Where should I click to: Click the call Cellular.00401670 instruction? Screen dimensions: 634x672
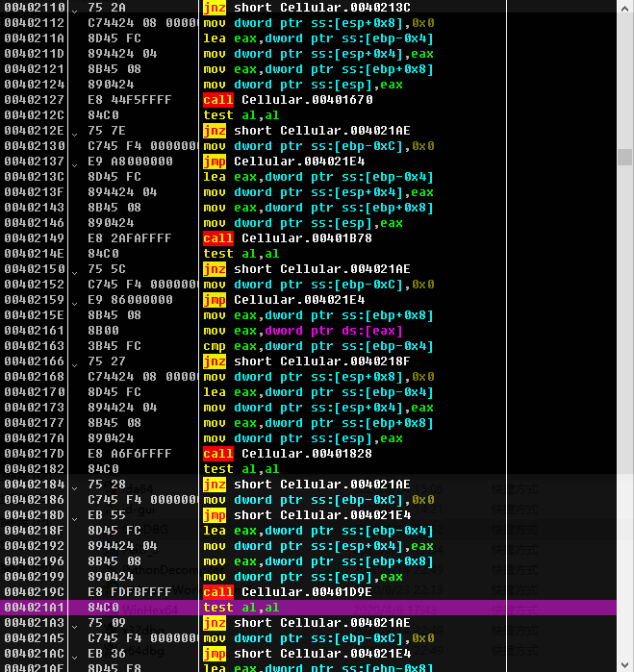click(288, 100)
